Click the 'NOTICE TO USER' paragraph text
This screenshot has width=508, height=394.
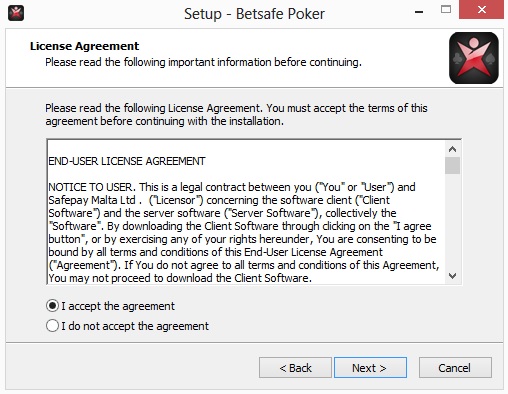(x=243, y=232)
